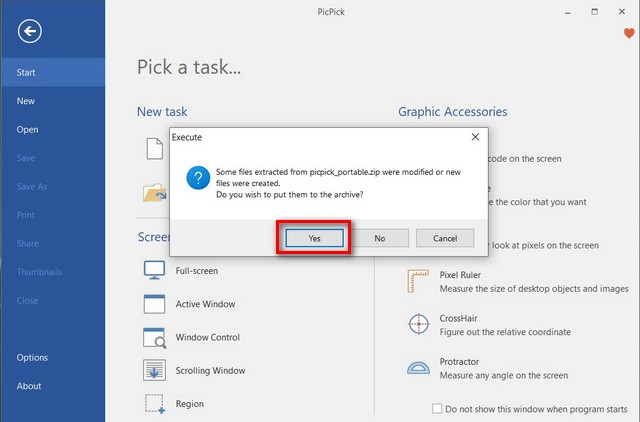640x422 pixels.
Task: Click the greyed Share sidebar item
Action: (x=52, y=244)
